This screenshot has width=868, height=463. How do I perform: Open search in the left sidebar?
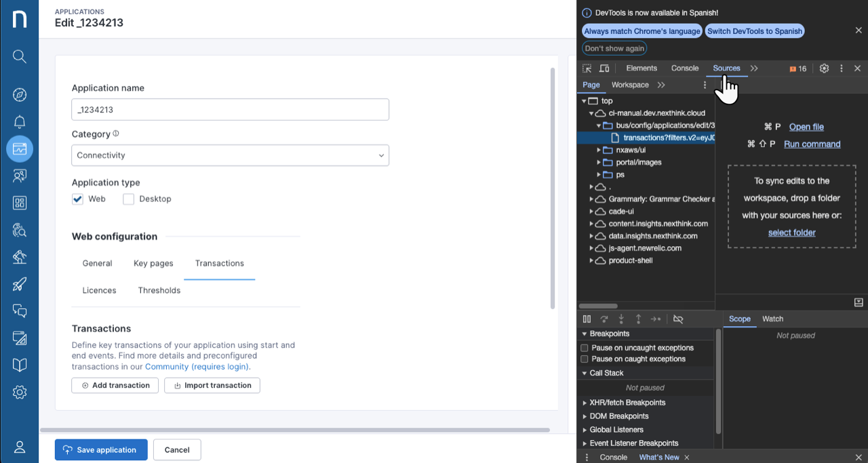(x=20, y=56)
